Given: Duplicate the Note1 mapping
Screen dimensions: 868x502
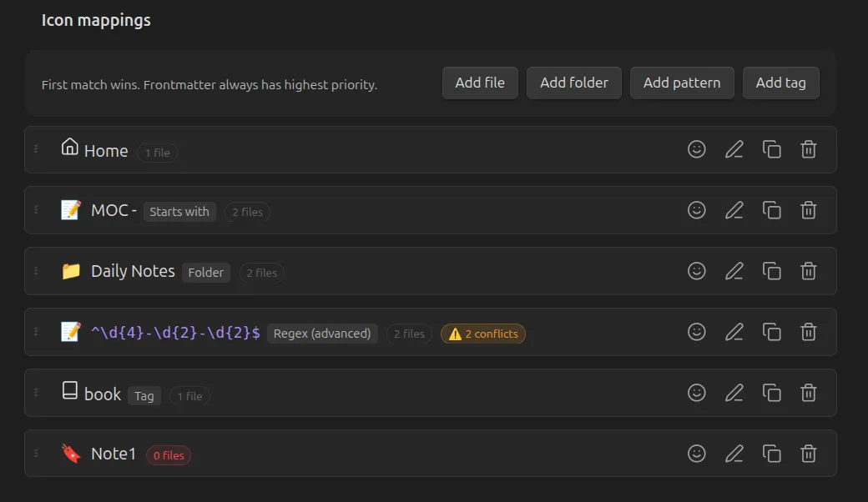Looking at the screenshot, I should tap(772, 454).
